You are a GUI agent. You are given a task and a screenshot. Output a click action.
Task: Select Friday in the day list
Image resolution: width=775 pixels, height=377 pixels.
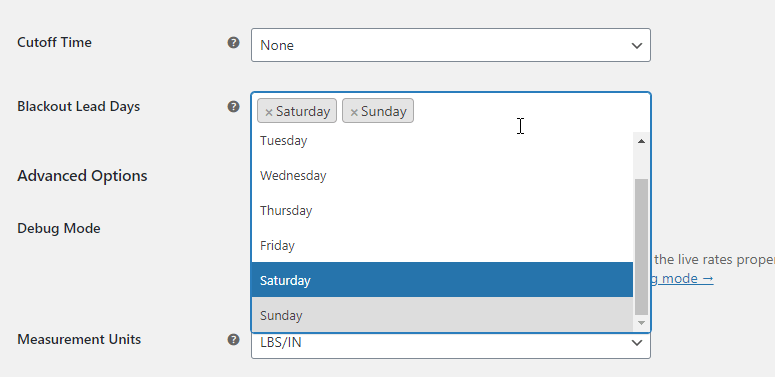(x=442, y=245)
